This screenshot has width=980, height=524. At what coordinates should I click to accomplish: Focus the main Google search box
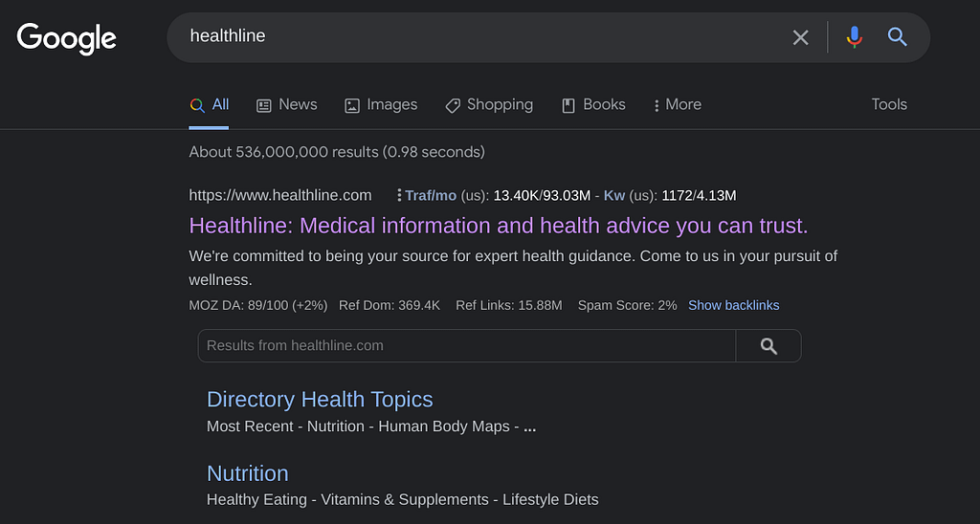[479, 36]
